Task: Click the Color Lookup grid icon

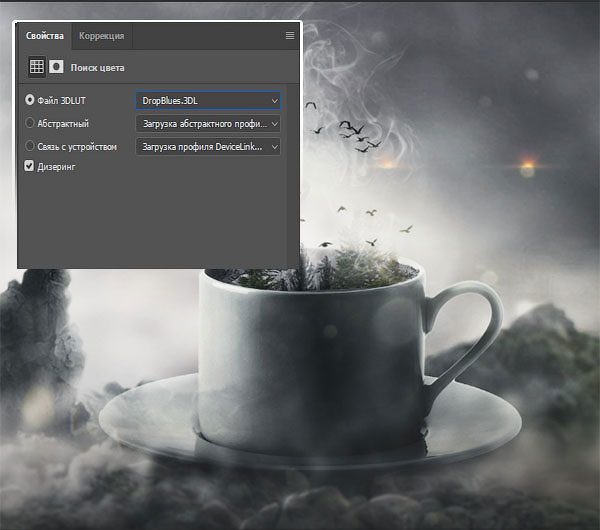Action: pos(37,67)
